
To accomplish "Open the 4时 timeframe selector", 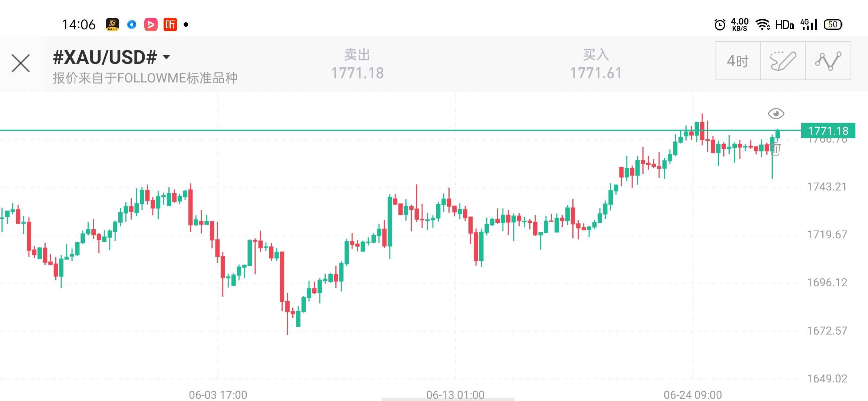I will (738, 61).
